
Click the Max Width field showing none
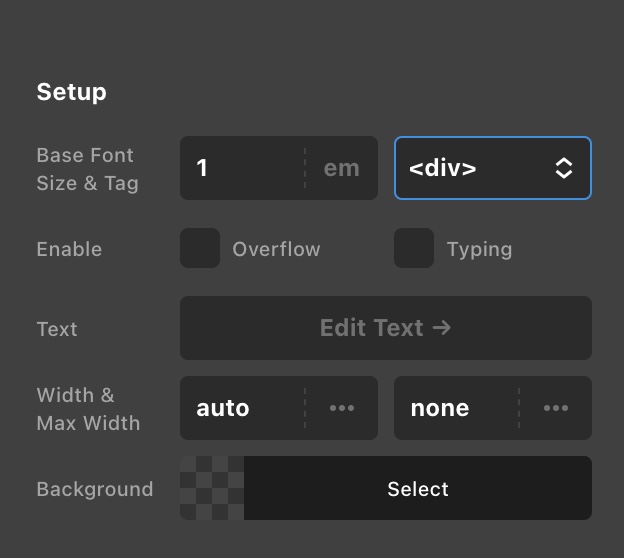[x=454, y=408]
